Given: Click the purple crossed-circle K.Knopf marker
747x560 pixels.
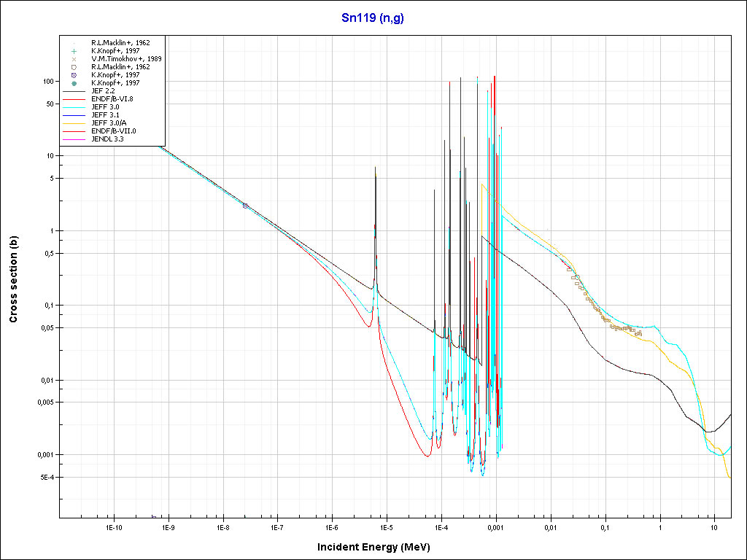Looking at the screenshot, I should click(x=74, y=75).
